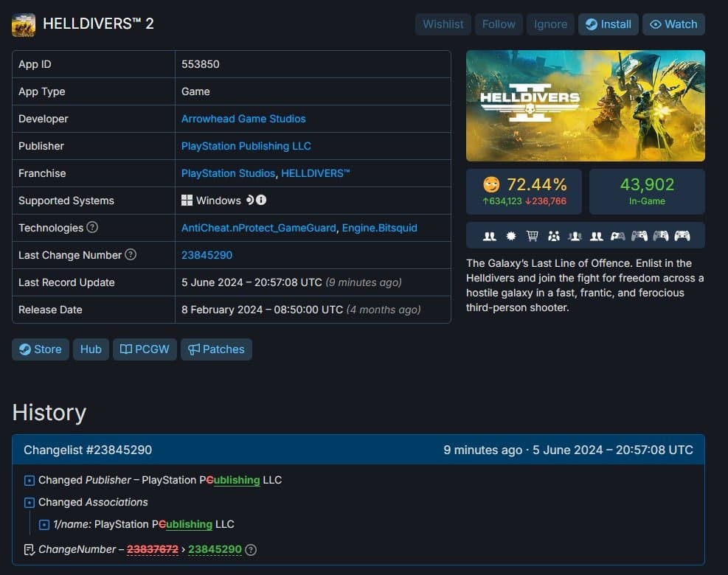This screenshot has height=575, width=728.
Task: Collapse the Changed Associations entry
Action: pyautogui.click(x=30, y=503)
